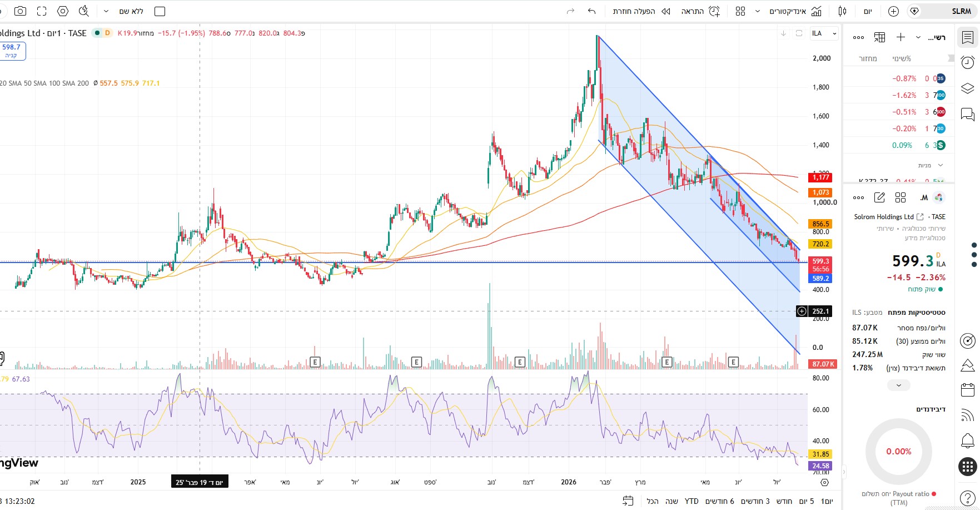Open the layout name dropdown arrow
Screen dimensions: 980x510
[x=106, y=11]
